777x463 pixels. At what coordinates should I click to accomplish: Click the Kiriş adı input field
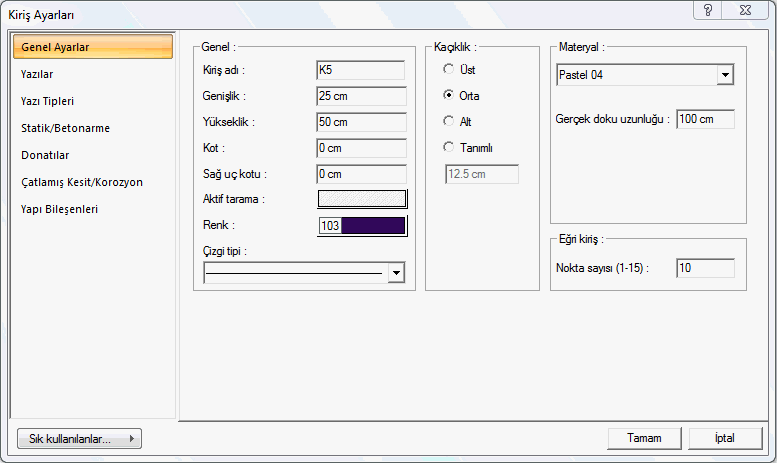coord(360,70)
